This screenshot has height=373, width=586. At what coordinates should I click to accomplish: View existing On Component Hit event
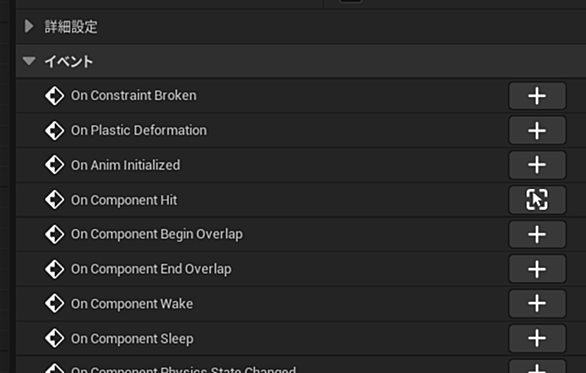tap(537, 200)
